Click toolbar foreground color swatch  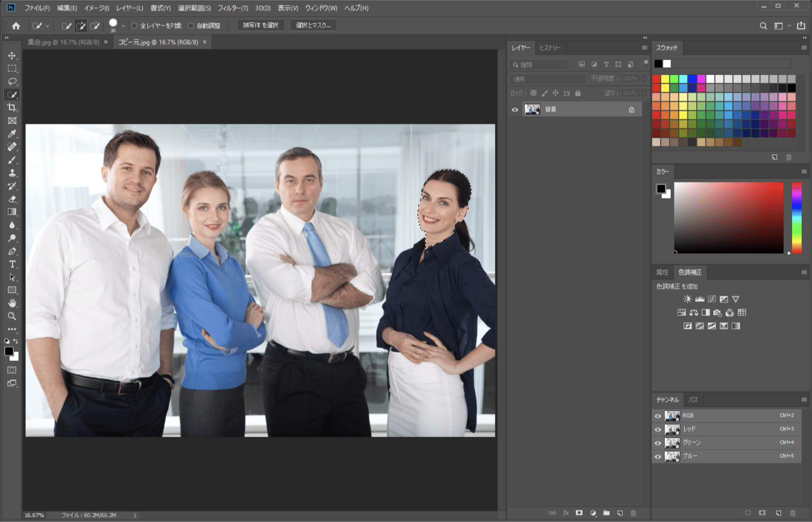[x=9, y=351]
